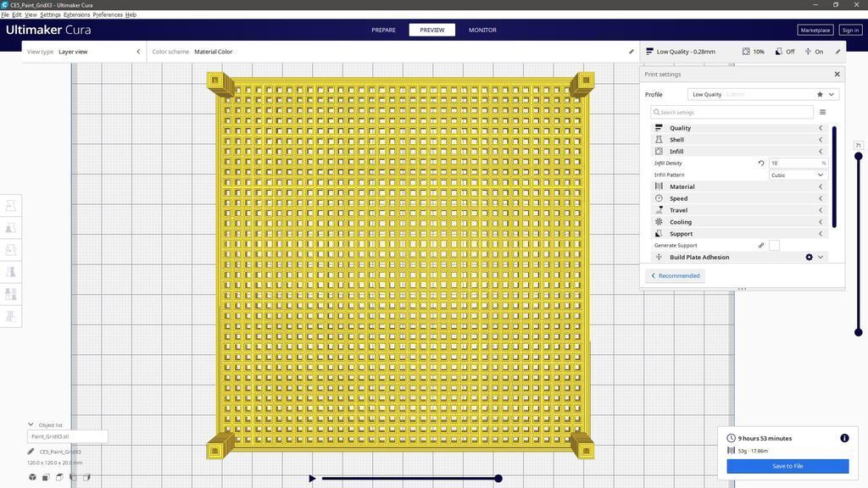Toggle the adhesion On indicator
The image size is (868, 488).
[x=817, y=51]
